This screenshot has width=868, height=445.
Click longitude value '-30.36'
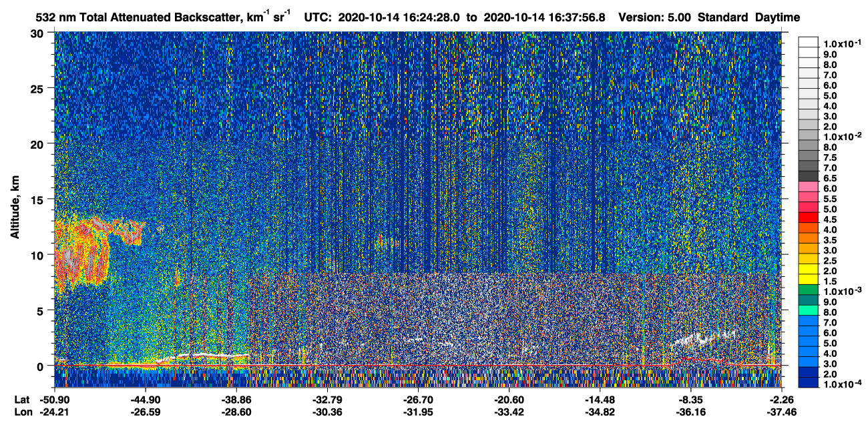point(327,412)
